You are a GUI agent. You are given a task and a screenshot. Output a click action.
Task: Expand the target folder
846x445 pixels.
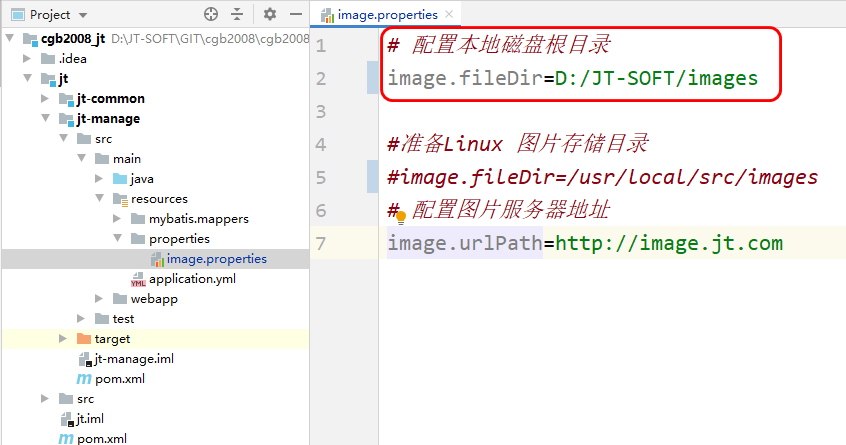63,339
